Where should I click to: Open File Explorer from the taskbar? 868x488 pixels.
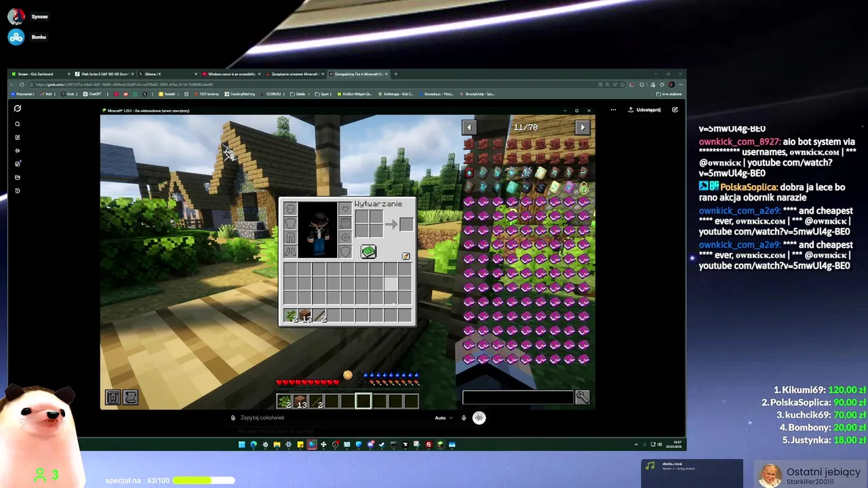pos(277,445)
